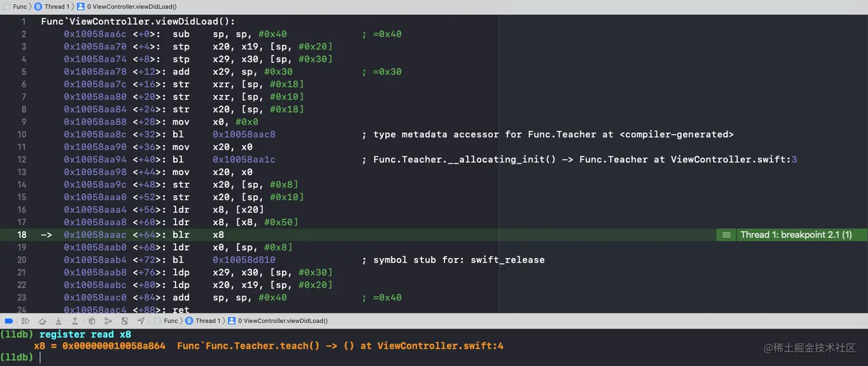868x366 pixels.
Task: Click gutter line number 23
Action: click(22, 297)
